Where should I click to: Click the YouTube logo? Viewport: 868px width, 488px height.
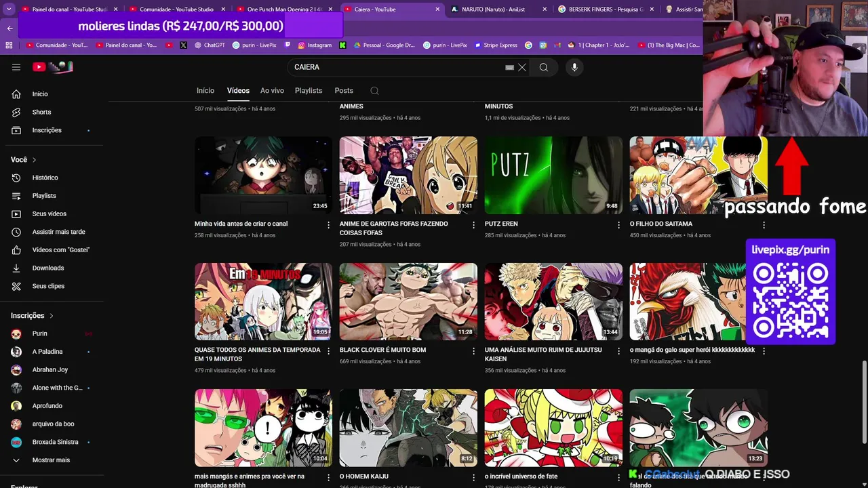pyautogui.click(x=53, y=67)
